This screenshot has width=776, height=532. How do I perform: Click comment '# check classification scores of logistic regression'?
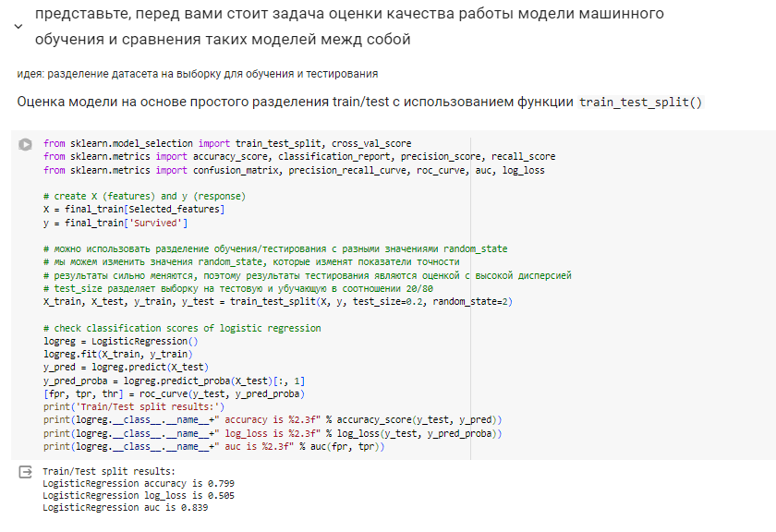182,328
